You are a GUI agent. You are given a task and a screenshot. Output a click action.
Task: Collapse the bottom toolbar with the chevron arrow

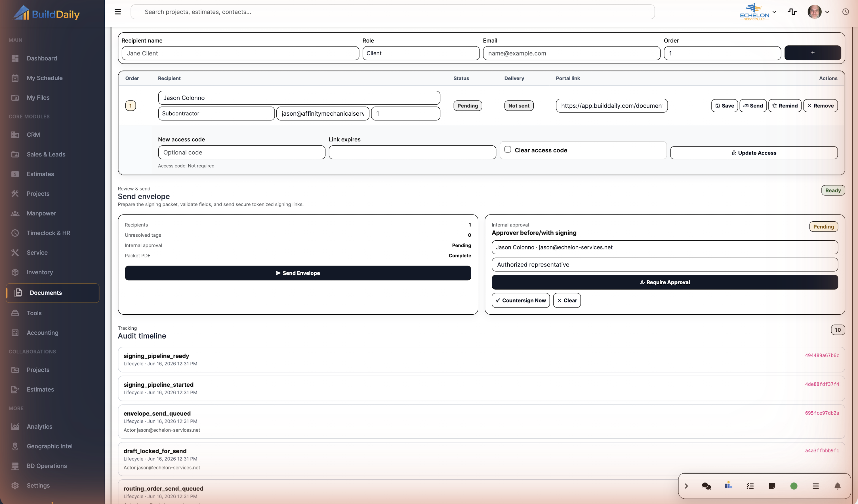pos(686,486)
